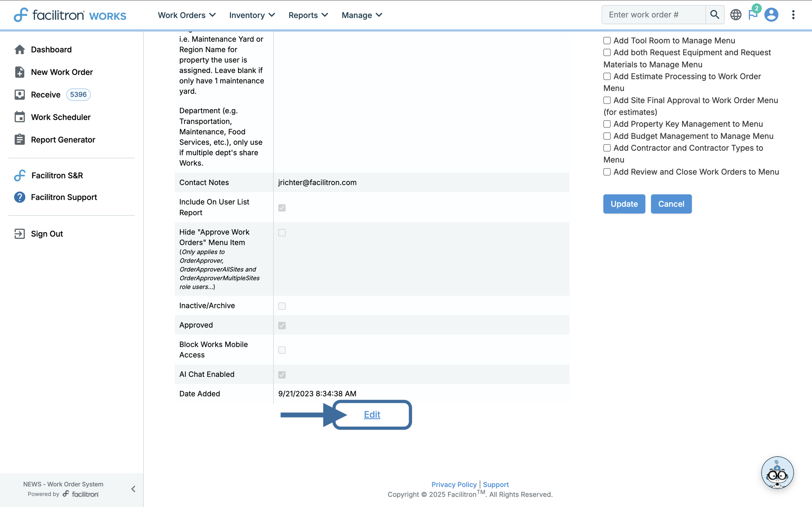Click the Work Scheduler calendar icon
The width and height of the screenshot is (812, 507).
19,117
